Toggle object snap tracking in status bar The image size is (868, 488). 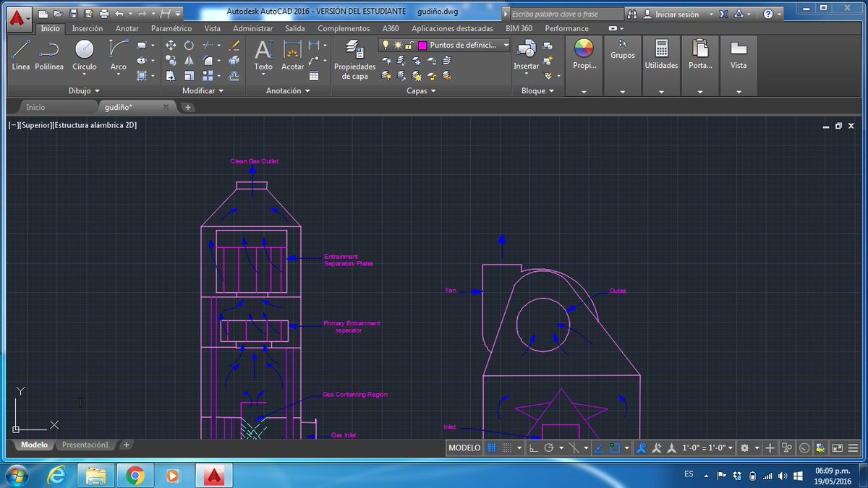[x=599, y=448]
